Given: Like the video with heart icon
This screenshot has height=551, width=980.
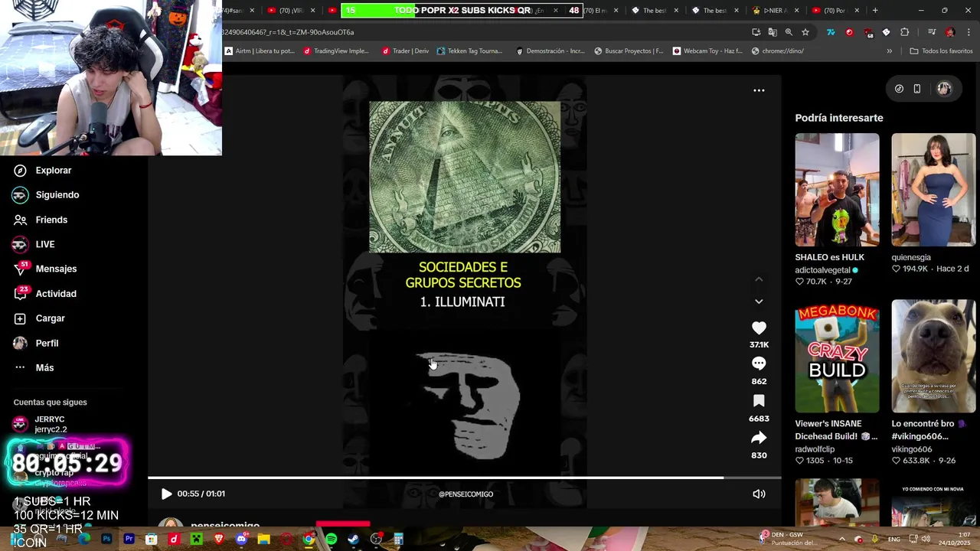Looking at the screenshot, I should click(x=759, y=328).
